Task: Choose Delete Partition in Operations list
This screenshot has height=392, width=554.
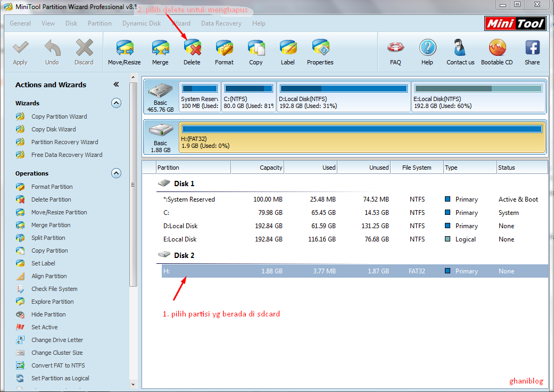Action: pos(51,199)
